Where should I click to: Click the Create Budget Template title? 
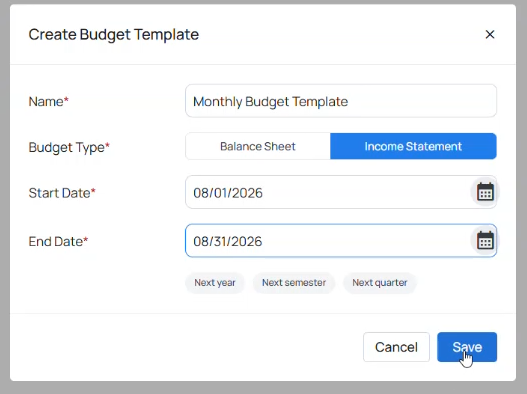[114, 34]
